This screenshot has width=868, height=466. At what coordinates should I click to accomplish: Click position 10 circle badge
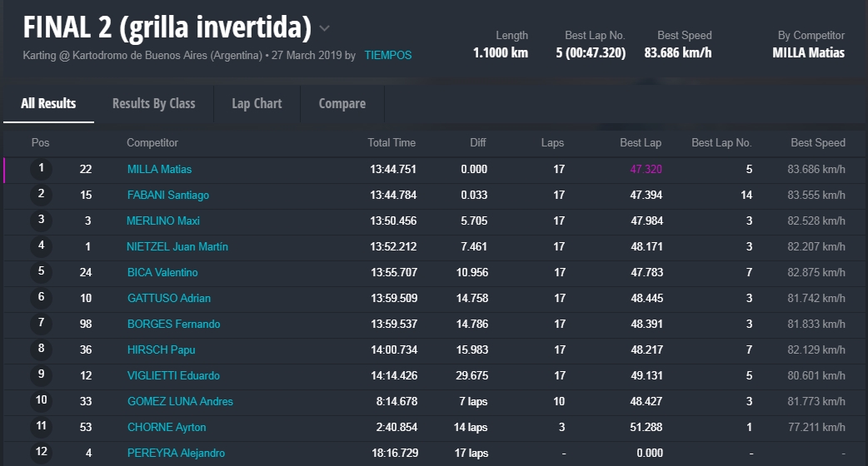(x=41, y=401)
